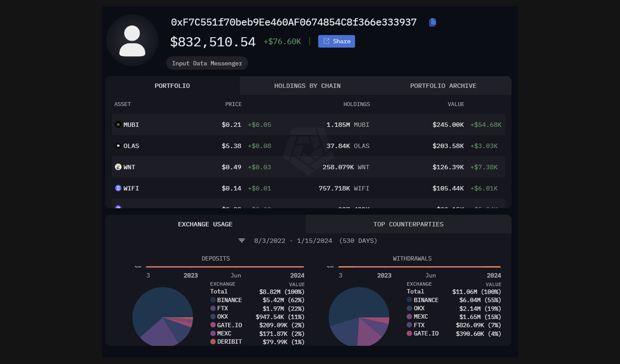Click the Binance color dot in Deposits legend
This screenshot has width=620, height=364.
[x=213, y=300]
